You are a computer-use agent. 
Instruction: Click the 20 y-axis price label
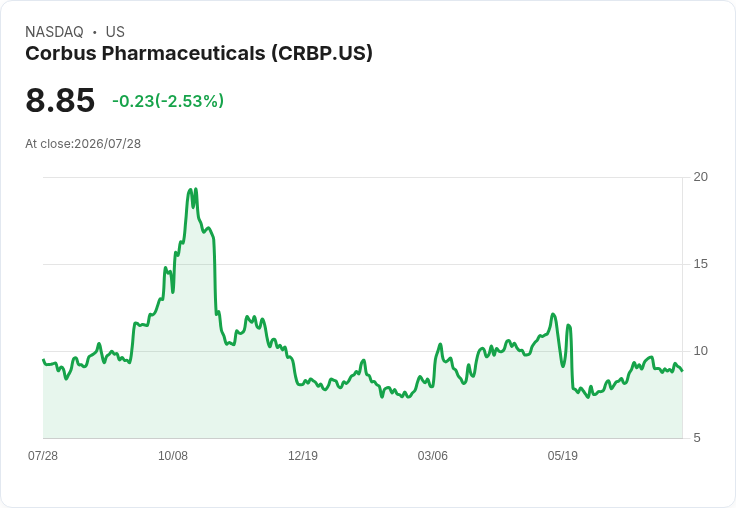click(701, 177)
